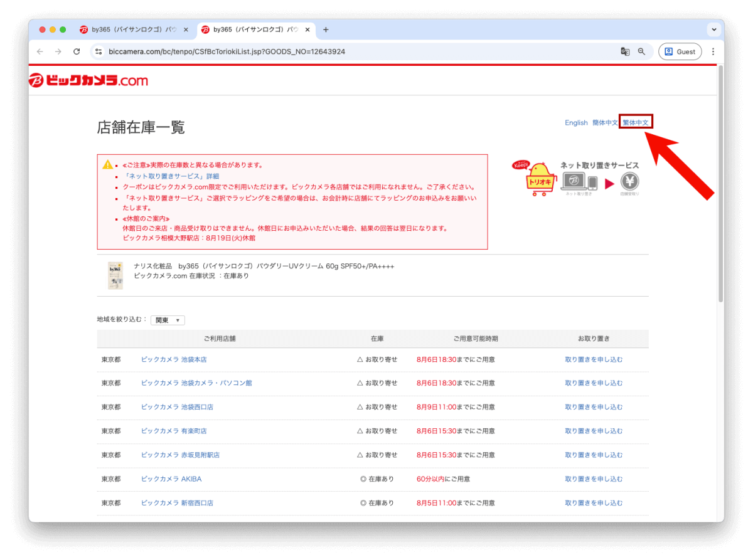753x560 pixels.
Task: Open the ビックカメラ 有楽町店 link
Action: coord(174,431)
